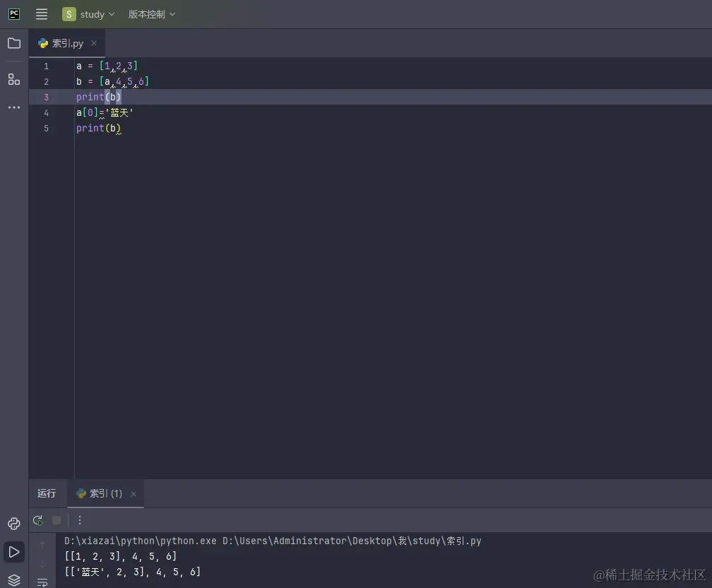Click the up arrow in run console
712x588 pixels.
(x=42, y=545)
